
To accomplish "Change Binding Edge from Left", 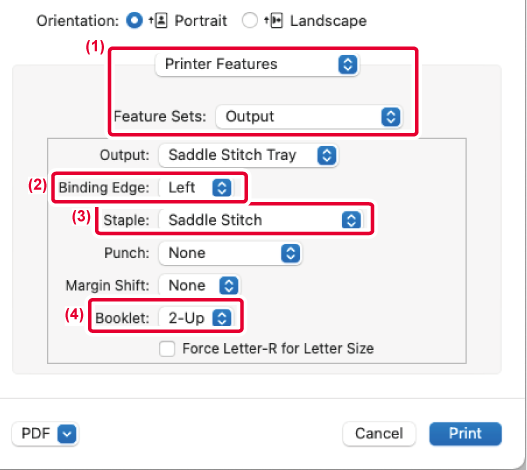I will click(196, 188).
